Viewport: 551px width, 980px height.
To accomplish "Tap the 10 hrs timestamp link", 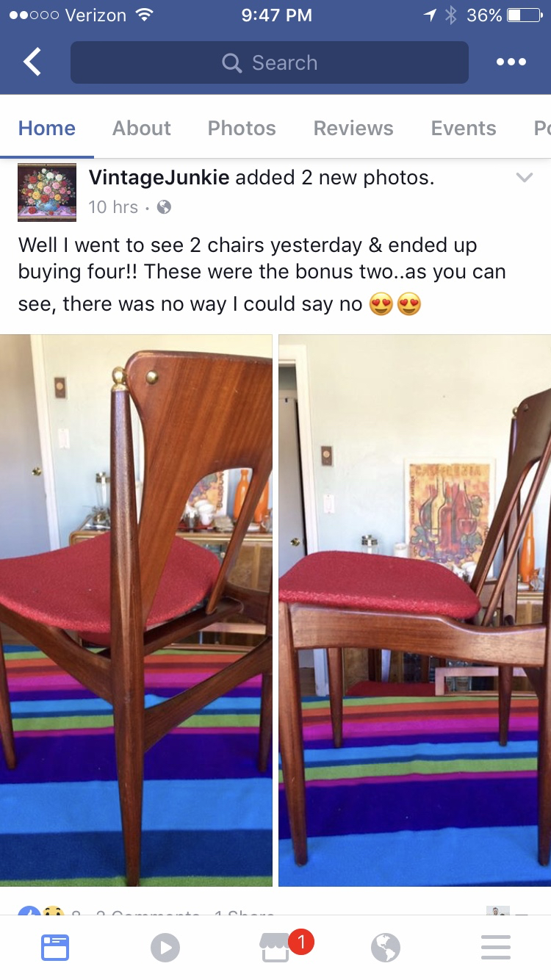I will [113, 207].
